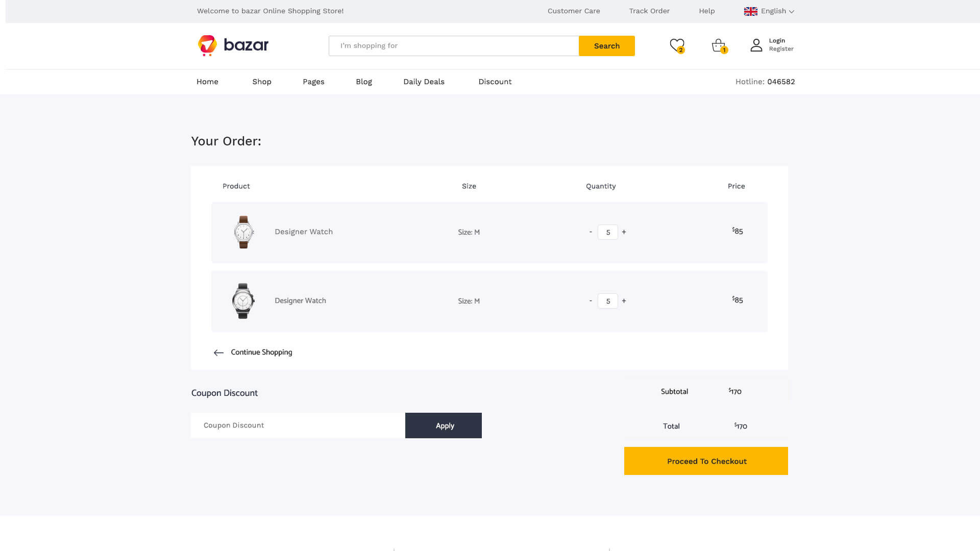Click the Quantity column header

point(601,186)
